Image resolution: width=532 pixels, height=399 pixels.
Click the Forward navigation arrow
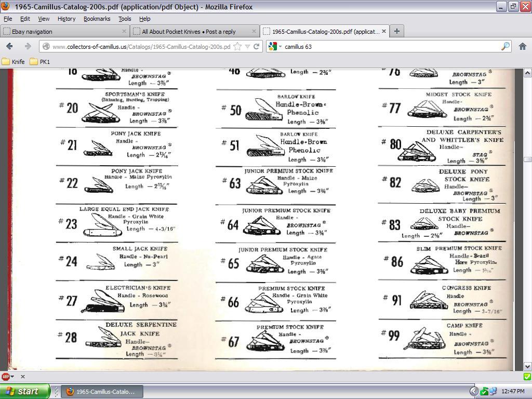click(x=28, y=46)
